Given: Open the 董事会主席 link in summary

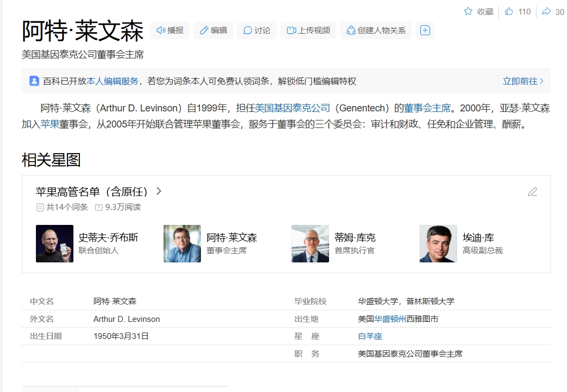Looking at the screenshot, I should 427,108.
